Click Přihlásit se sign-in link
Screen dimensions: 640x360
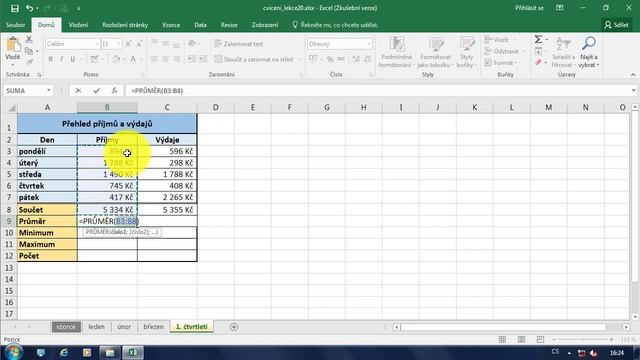point(529,8)
